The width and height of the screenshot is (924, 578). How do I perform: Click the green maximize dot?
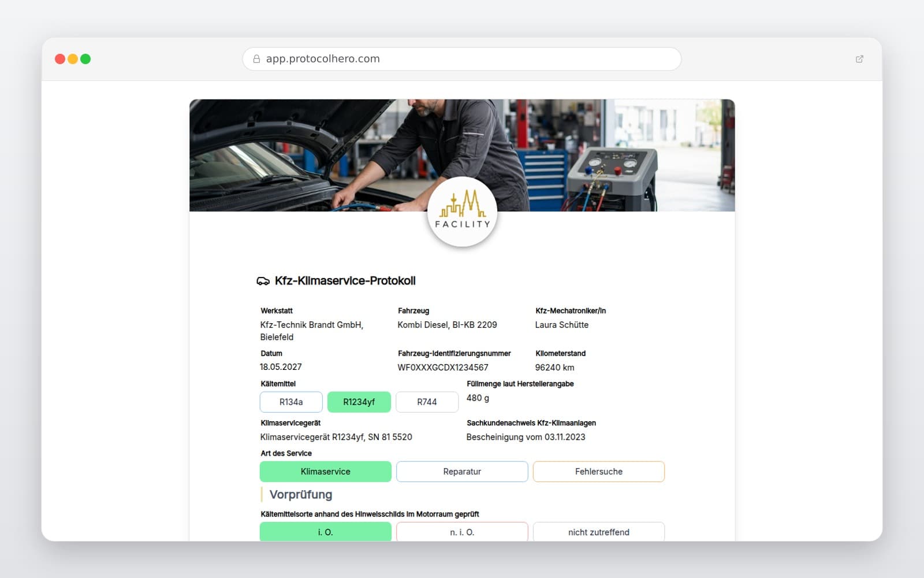click(x=85, y=59)
